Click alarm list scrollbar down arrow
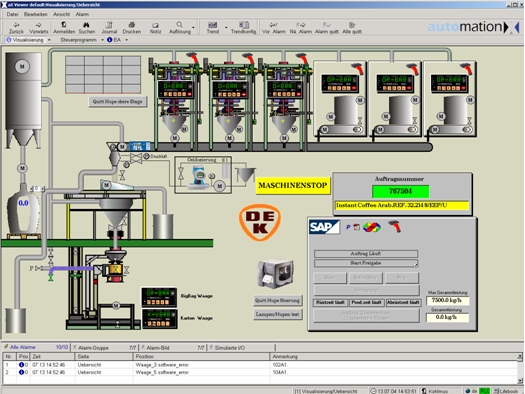 (x=520, y=381)
